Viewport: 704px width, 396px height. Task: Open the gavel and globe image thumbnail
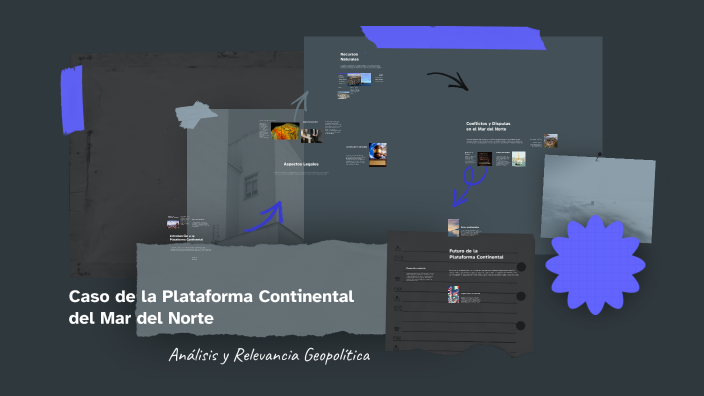tap(377, 154)
